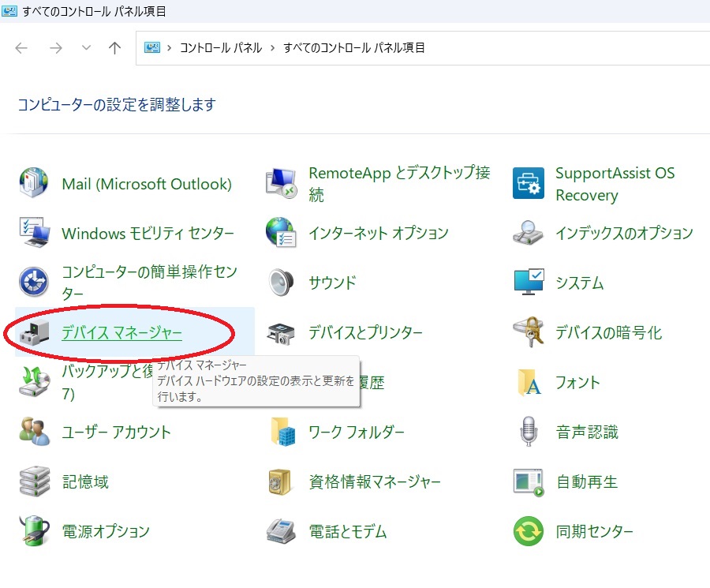The width and height of the screenshot is (710, 588).
Task: Open the 自動再生 link
Action: click(x=586, y=481)
